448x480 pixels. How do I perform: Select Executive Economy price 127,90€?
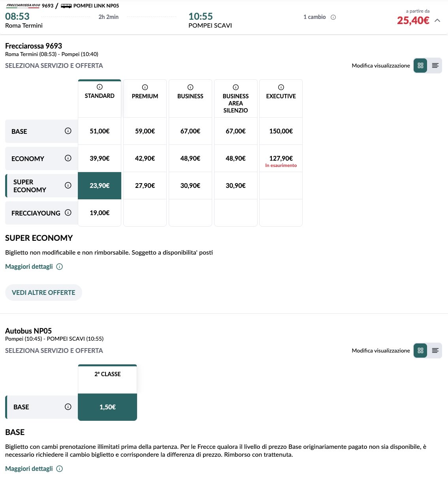point(281,158)
